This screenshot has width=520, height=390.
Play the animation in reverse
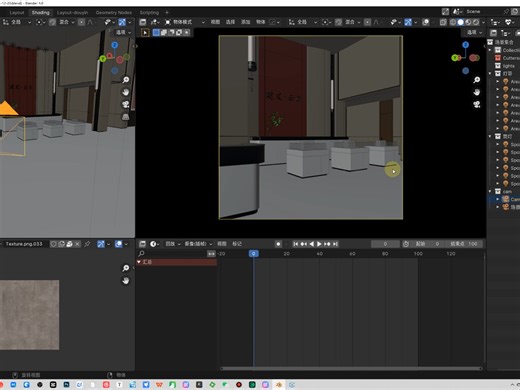point(311,244)
